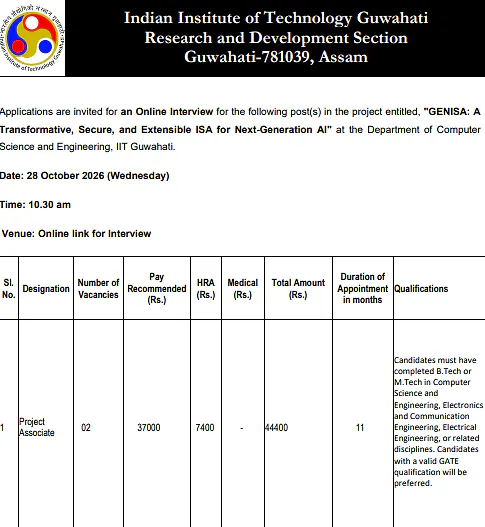Click 'M.Tech in Computer' qualification line
Image resolution: width=485 pixels, height=527 pixels.
pyautogui.click(x=432, y=382)
